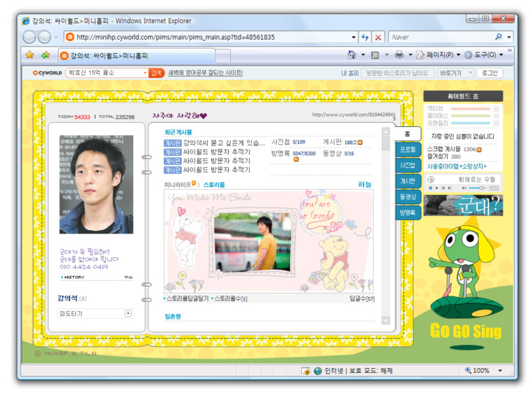Click the Print icon
The height and width of the screenshot is (396, 532).
[399, 54]
